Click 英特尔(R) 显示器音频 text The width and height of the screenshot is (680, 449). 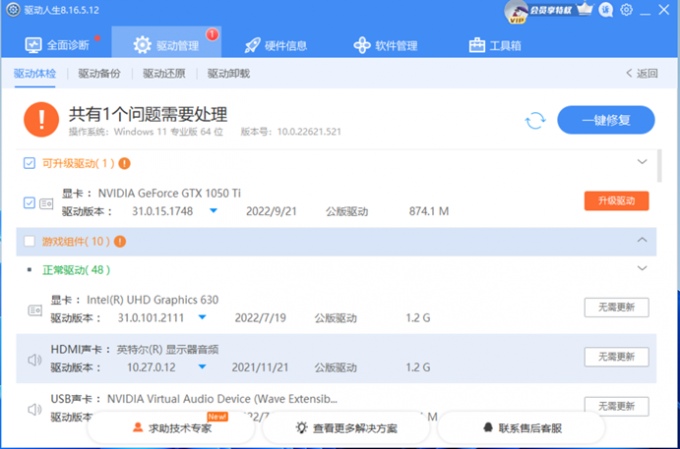point(167,349)
